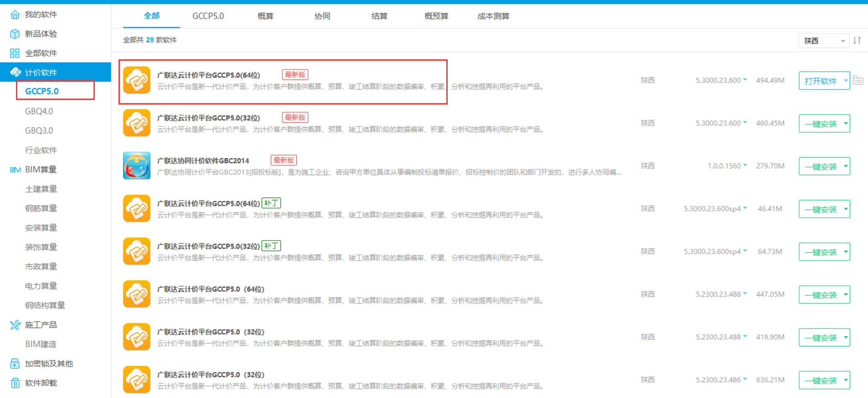This screenshot has width=868, height=398.
Task: Click the 软件卸载 trash icon
Action: 15,383
